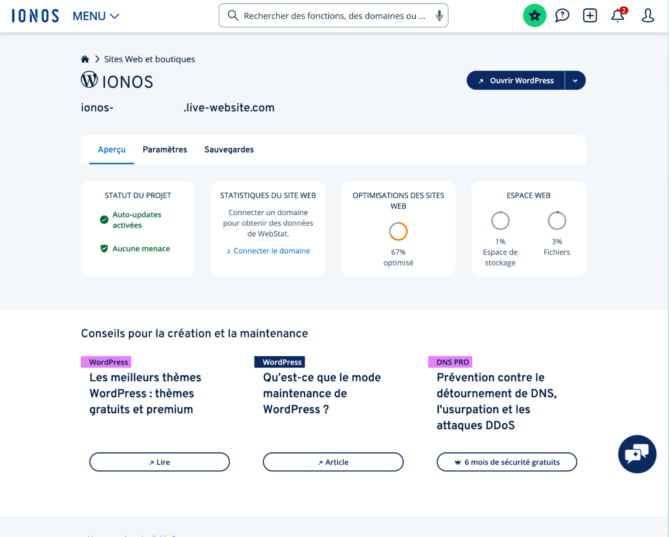Open Prévention contre le détournement de DNS title
The width and height of the screenshot is (669, 537).
497,401
